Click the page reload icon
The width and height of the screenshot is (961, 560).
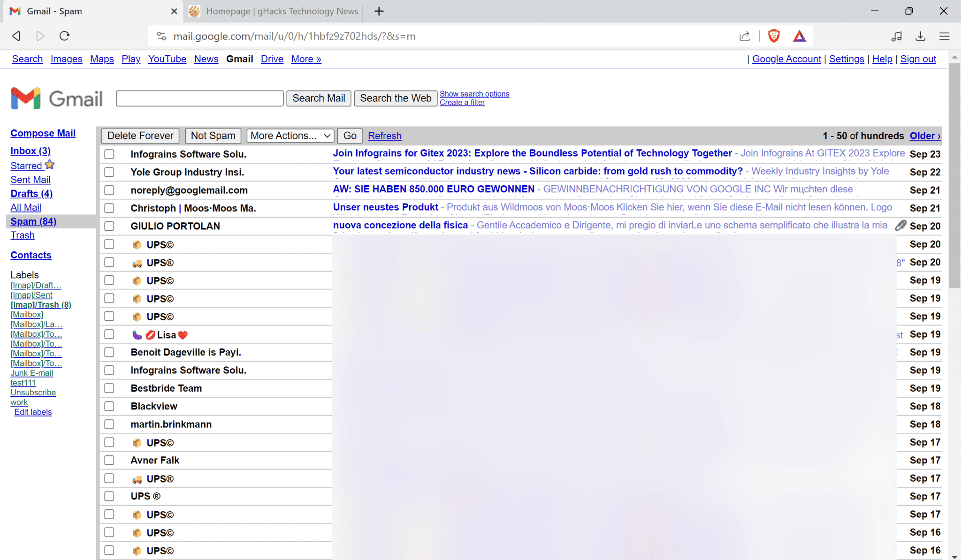65,36
